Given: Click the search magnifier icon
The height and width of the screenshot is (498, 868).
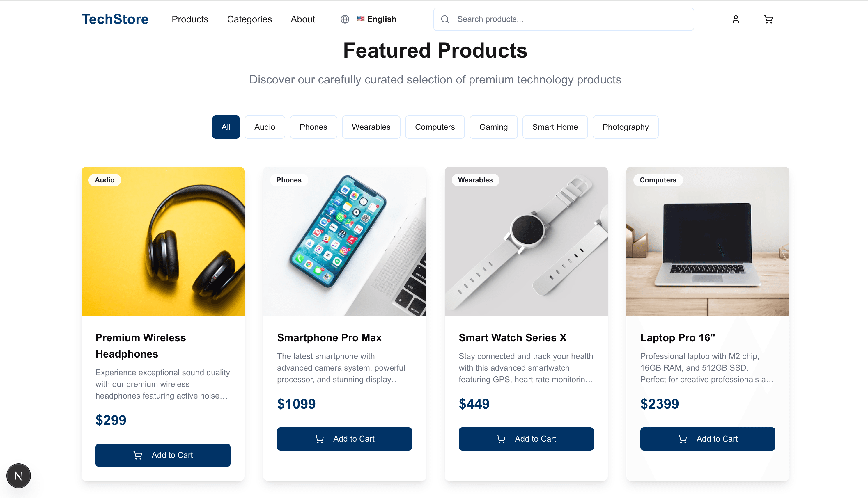Looking at the screenshot, I should click(x=445, y=19).
